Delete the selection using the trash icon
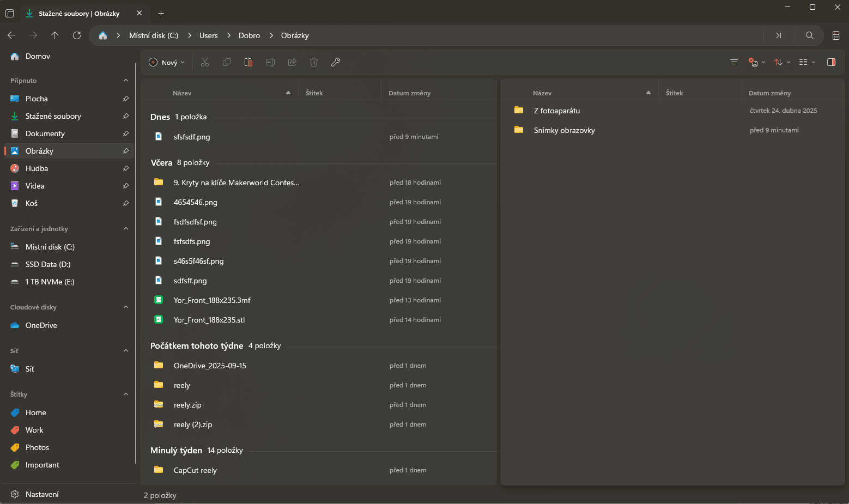 pos(314,62)
